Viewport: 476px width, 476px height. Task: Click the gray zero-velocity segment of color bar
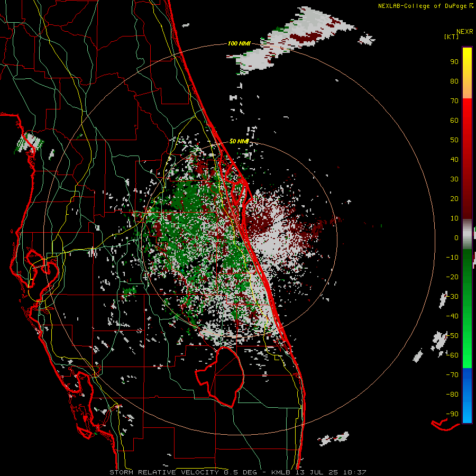[467, 234]
